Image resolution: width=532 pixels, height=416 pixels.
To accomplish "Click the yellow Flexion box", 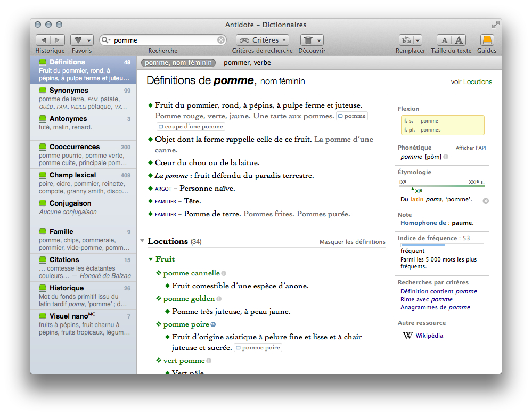I will pyautogui.click(x=443, y=125).
